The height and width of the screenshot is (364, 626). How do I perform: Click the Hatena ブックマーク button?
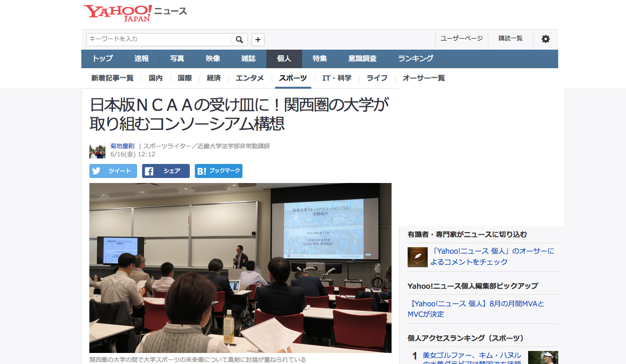click(218, 171)
